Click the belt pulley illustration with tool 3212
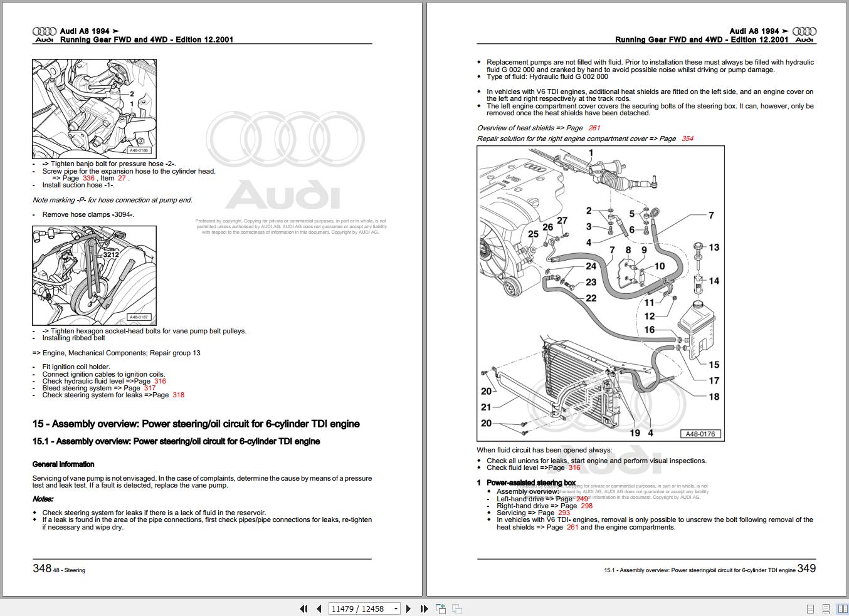Viewport: 849px width, 616px height. (x=94, y=276)
